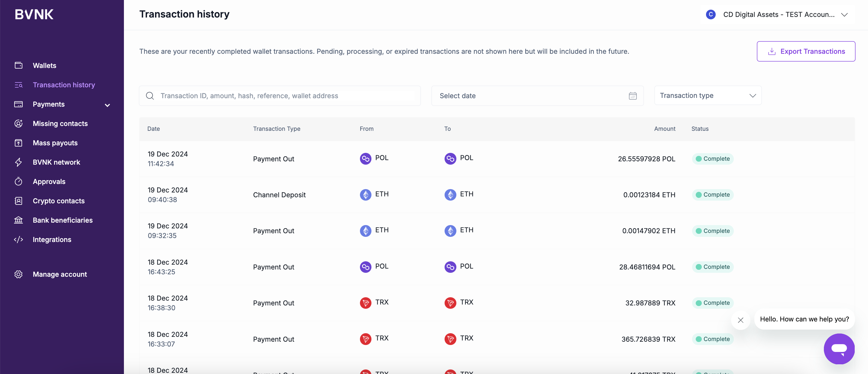Open BVNK network section
This screenshot has height=374, width=868.
coord(56,162)
